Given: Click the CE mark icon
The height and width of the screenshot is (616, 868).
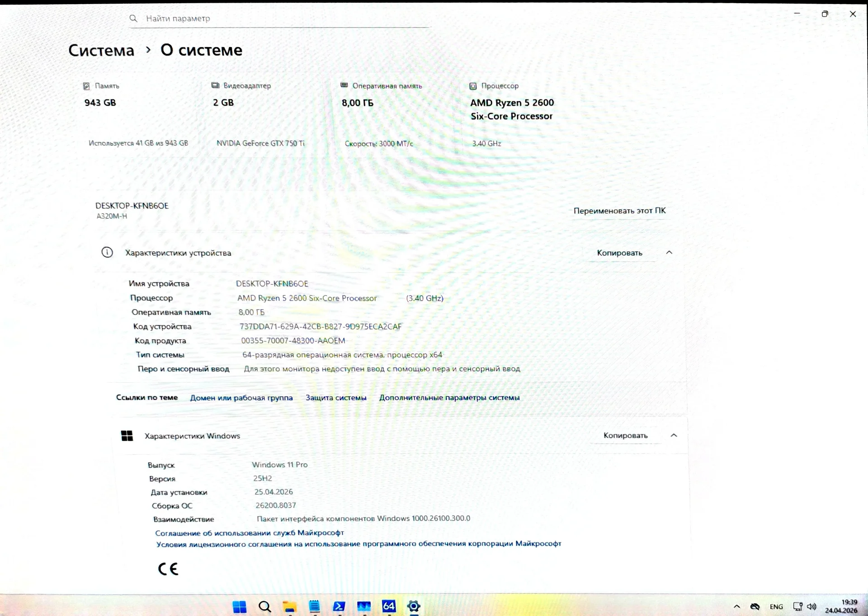Looking at the screenshot, I should [168, 569].
